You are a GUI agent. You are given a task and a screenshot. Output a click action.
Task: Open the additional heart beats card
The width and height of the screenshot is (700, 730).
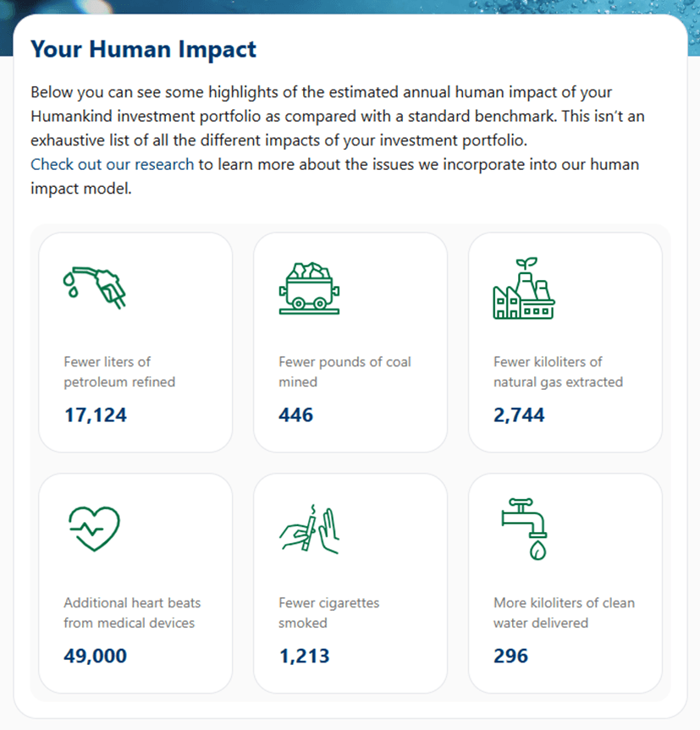click(x=135, y=582)
